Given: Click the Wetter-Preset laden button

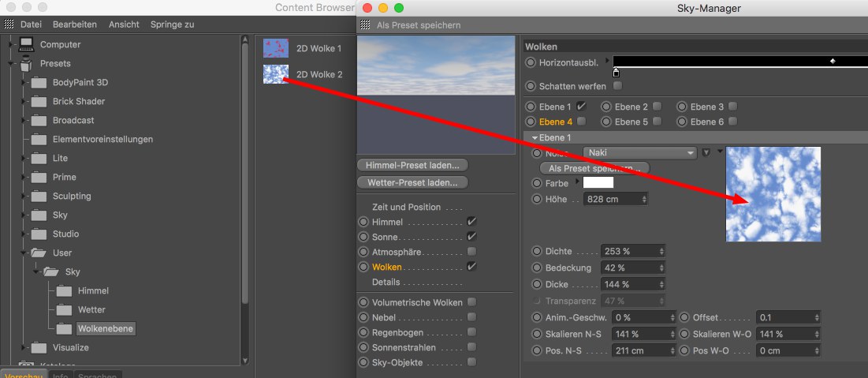Looking at the screenshot, I should tap(412, 182).
